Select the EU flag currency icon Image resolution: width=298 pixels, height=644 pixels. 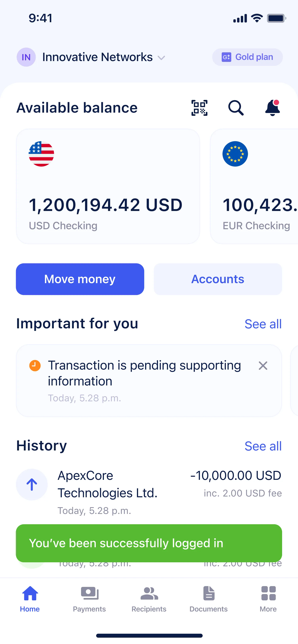click(x=235, y=154)
